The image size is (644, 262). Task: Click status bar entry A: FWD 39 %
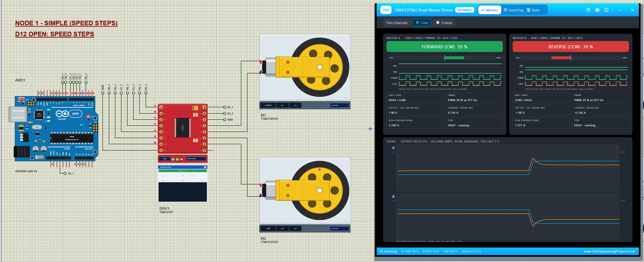pyautogui.click(x=410, y=251)
